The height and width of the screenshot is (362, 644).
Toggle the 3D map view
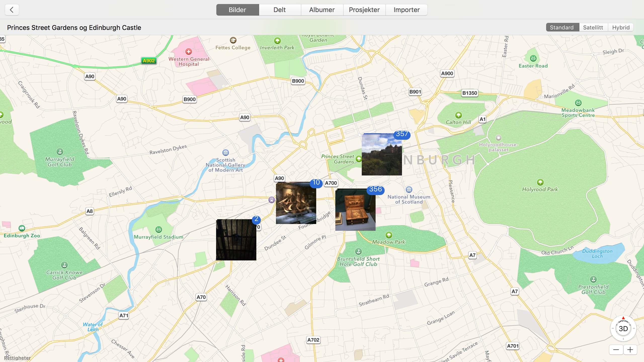click(623, 329)
